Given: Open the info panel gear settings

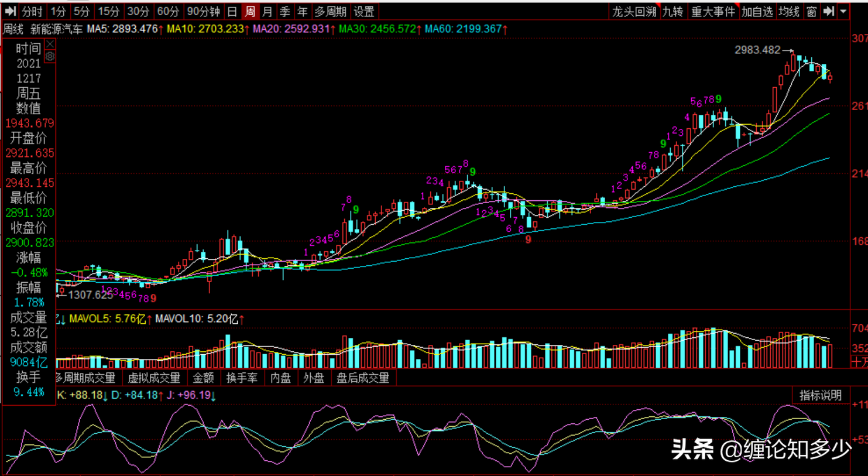Looking at the screenshot, I should pyautogui.click(x=50, y=56).
